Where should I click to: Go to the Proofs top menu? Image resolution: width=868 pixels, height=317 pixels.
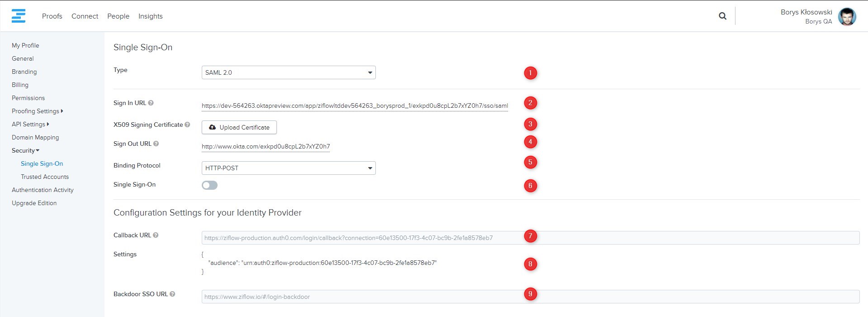pyautogui.click(x=52, y=16)
